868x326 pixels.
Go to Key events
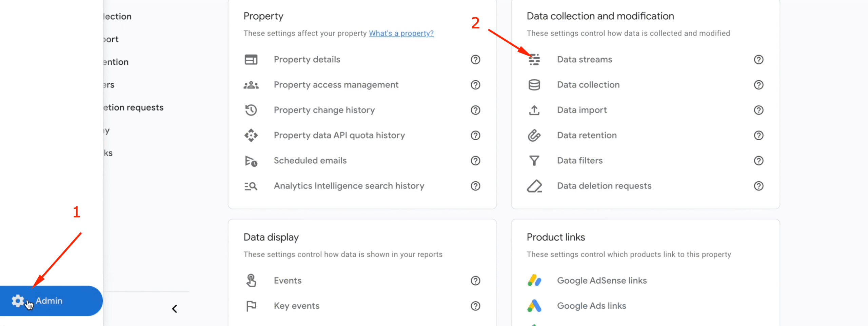tap(296, 306)
